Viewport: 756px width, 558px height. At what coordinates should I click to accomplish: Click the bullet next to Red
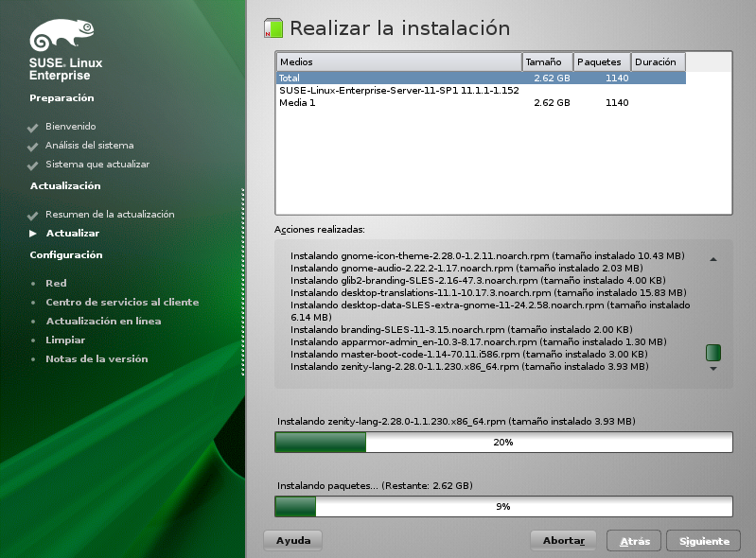pyautogui.click(x=33, y=284)
